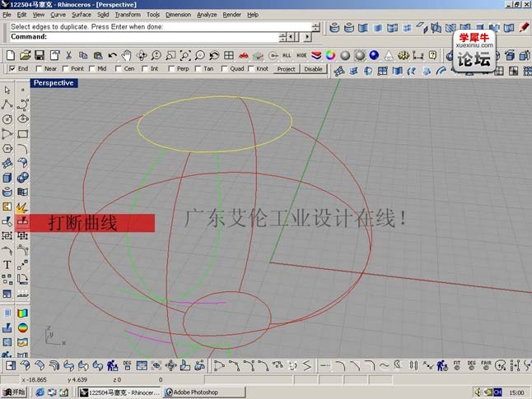The width and height of the screenshot is (532, 399).
Task: Click the color wheel icon
Action: (330, 55)
